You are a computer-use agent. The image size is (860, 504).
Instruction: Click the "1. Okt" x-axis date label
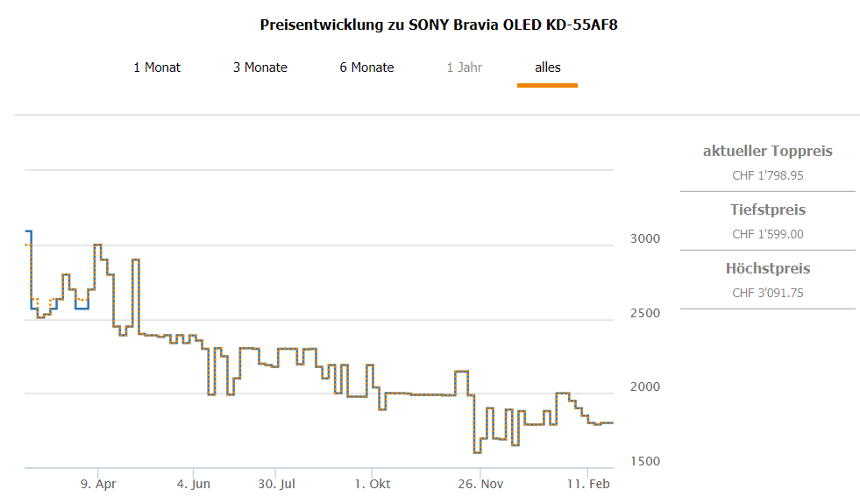373,484
